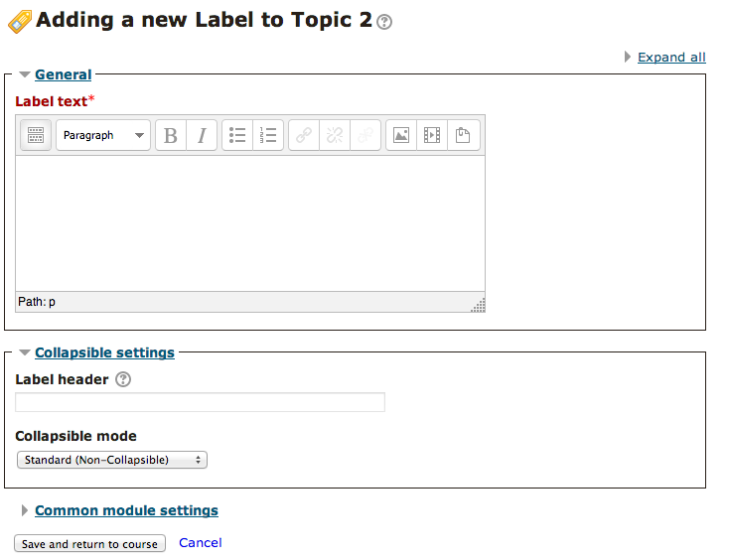Expand Common module settings section
Viewport: 729px width, 560px height.
pos(126,510)
